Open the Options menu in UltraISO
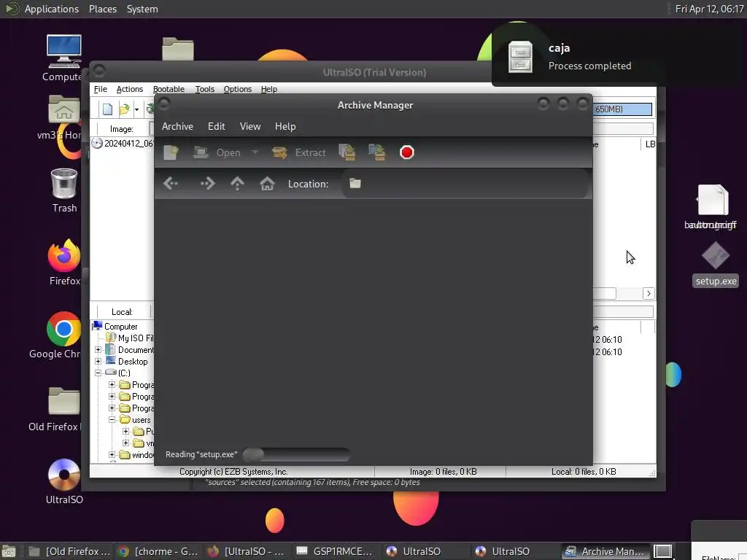The height and width of the screenshot is (560, 747). [237, 89]
